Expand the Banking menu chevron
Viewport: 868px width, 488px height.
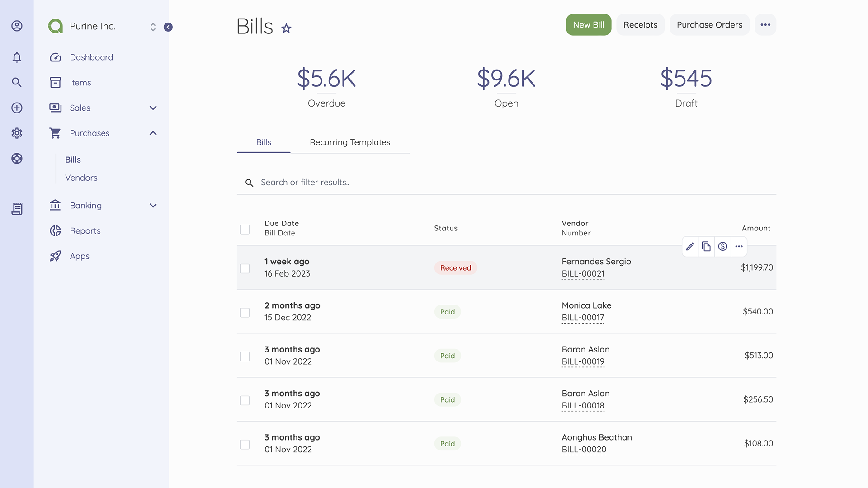pyautogui.click(x=153, y=206)
